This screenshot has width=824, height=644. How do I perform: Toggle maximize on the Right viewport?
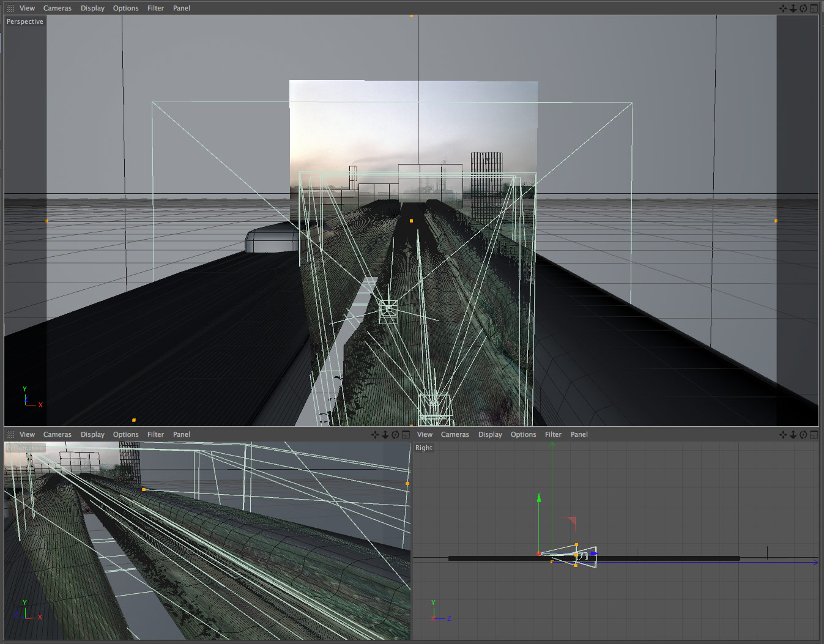814,435
